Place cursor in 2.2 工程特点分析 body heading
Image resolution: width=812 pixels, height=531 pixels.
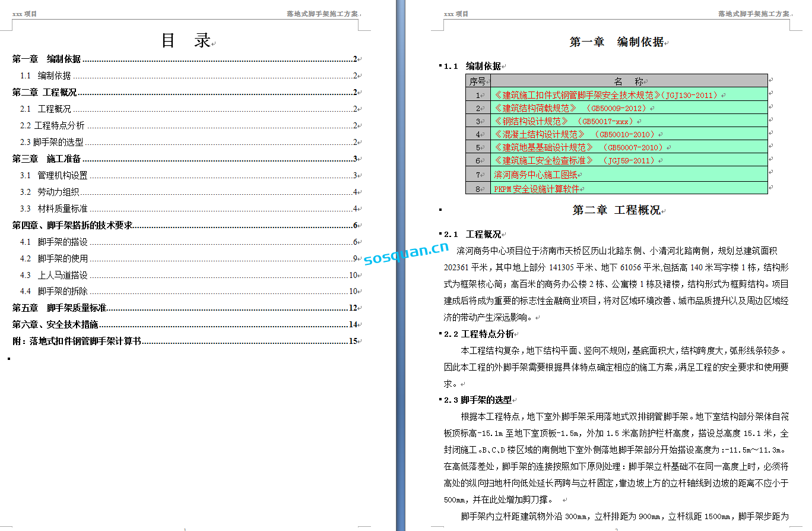pos(487,334)
